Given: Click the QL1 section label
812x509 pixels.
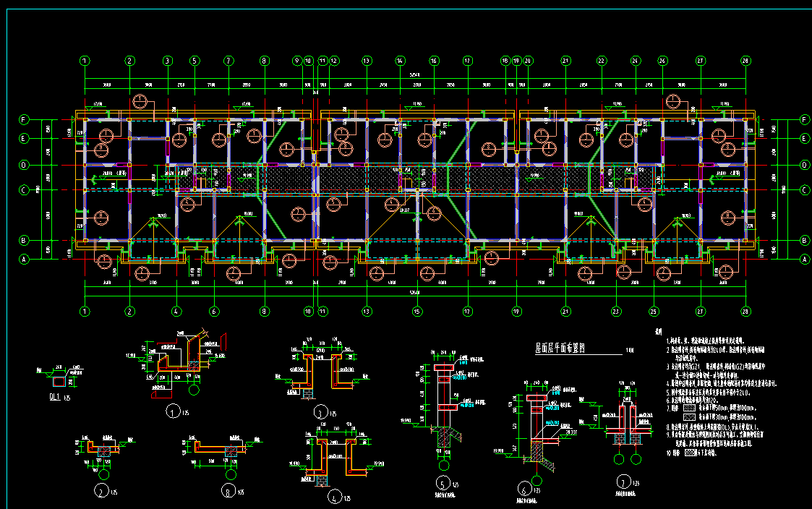Looking at the screenshot, I should pos(55,397).
